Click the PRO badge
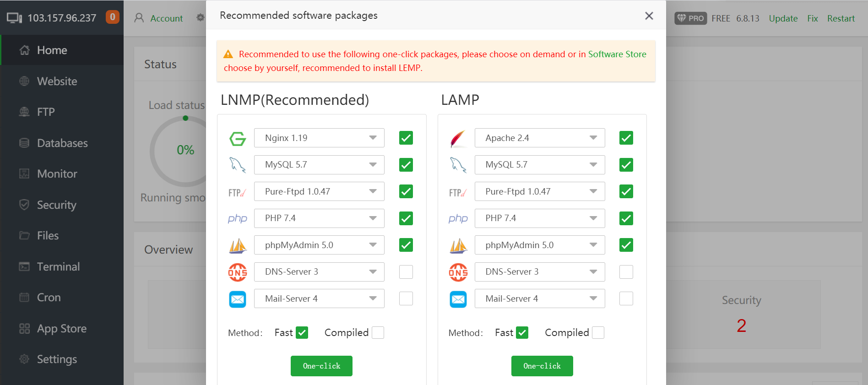This screenshot has width=868, height=385. (x=690, y=18)
